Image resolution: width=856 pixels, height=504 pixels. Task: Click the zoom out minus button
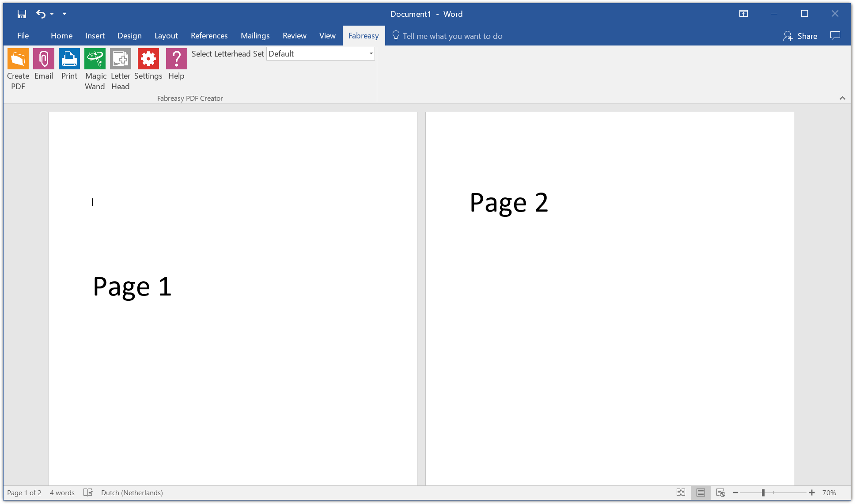(735, 493)
